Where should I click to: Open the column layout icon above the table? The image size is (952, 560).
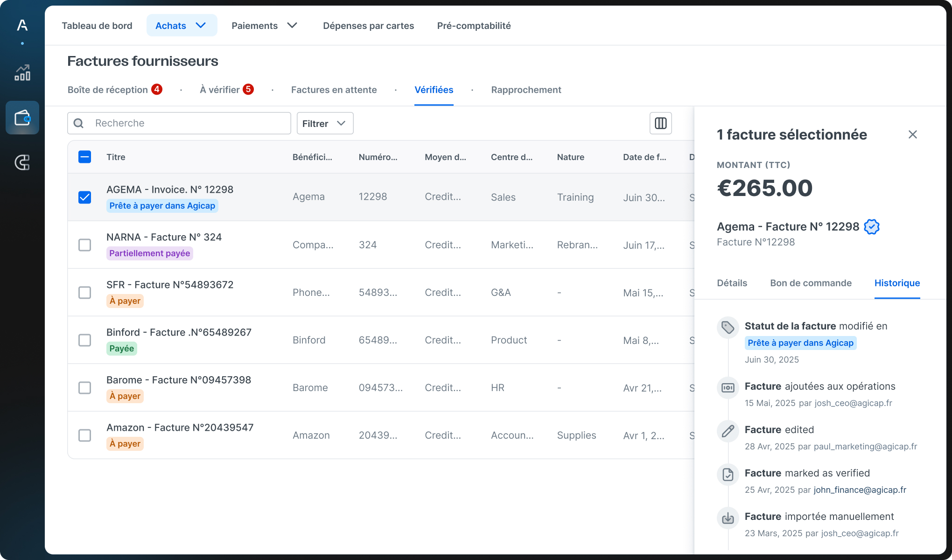[x=660, y=123]
